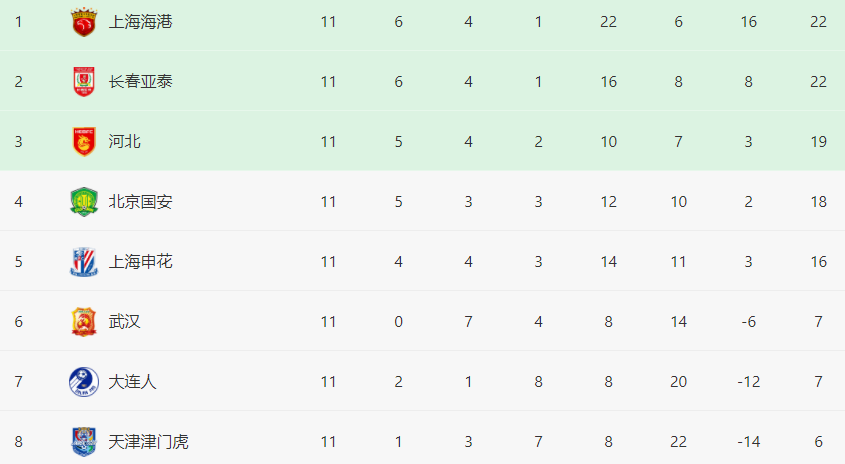
Task: Click the Wuhan (武汉) team crest
Action: pyautogui.click(x=84, y=322)
